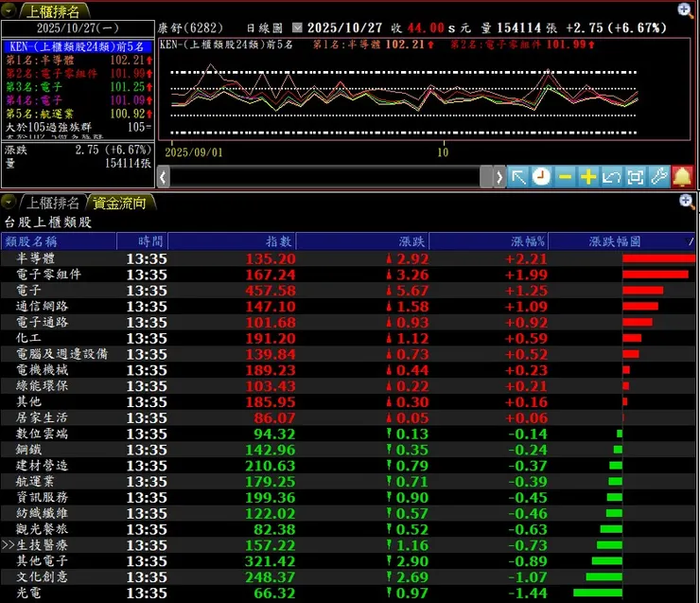Select the 生技醫療 sector row
This screenshot has height=603, width=700.
(x=348, y=545)
